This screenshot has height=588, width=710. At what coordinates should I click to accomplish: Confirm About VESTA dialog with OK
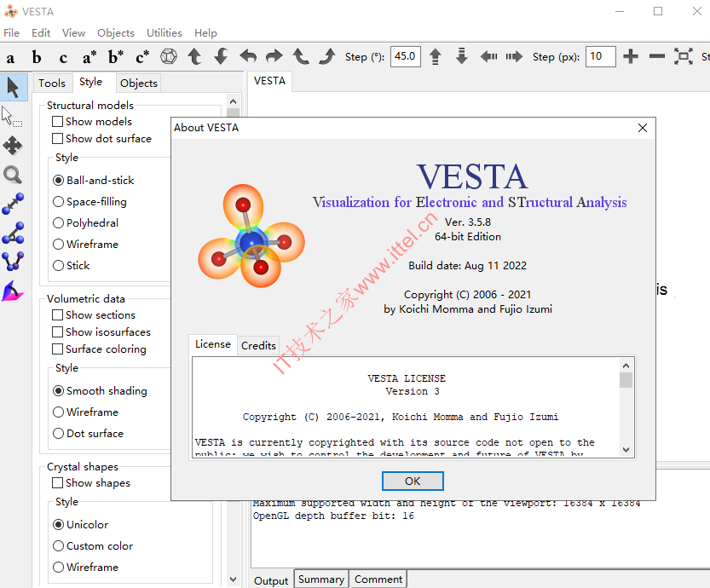[413, 481]
